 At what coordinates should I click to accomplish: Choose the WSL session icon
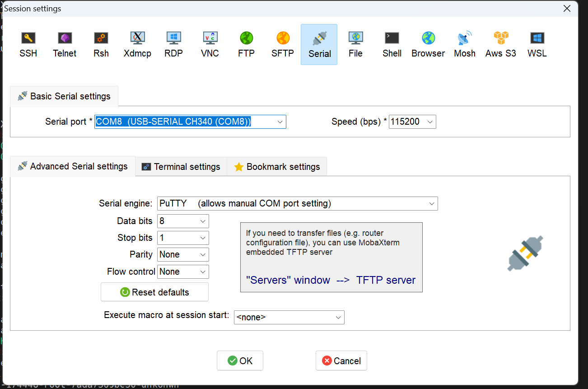(x=537, y=44)
